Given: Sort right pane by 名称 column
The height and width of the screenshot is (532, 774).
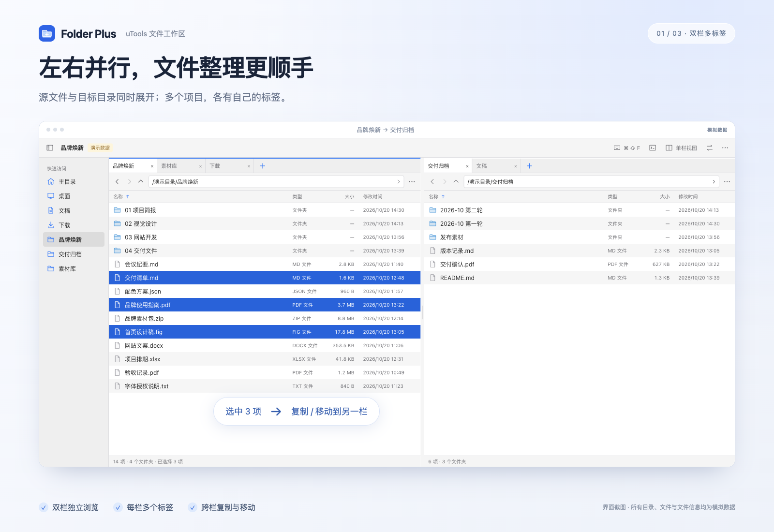Looking at the screenshot, I should click(x=437, y=197).
